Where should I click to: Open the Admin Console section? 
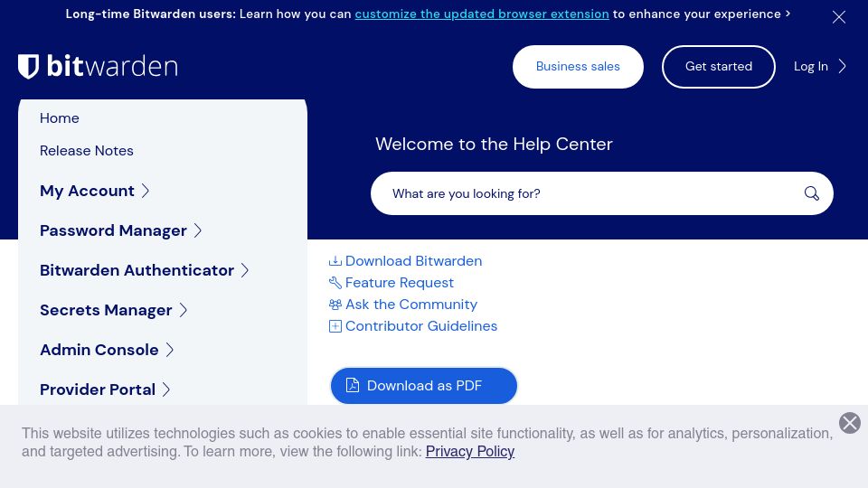pos(99,351)
